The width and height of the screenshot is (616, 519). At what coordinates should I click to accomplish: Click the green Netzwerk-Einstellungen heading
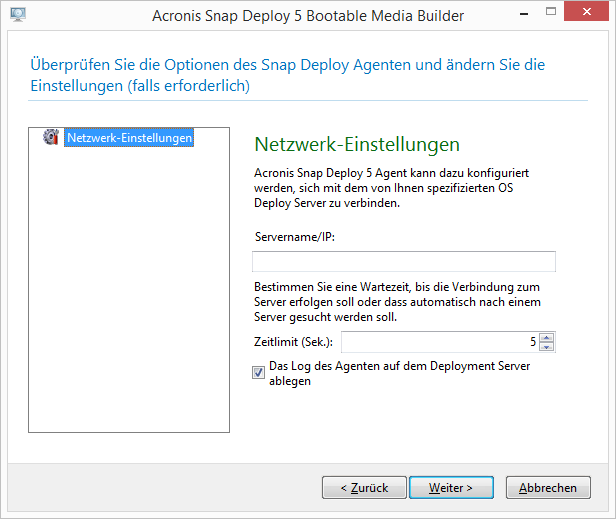point(357,144)
